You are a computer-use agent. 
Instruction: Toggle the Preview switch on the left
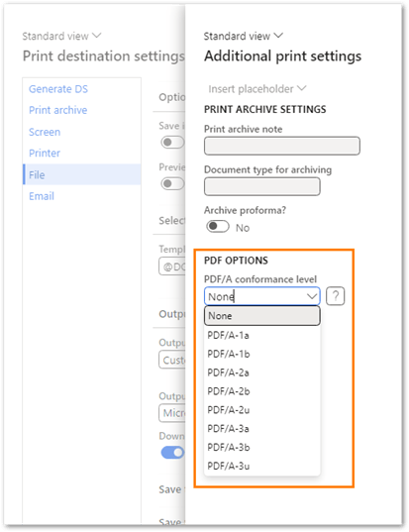pos(172,183)
